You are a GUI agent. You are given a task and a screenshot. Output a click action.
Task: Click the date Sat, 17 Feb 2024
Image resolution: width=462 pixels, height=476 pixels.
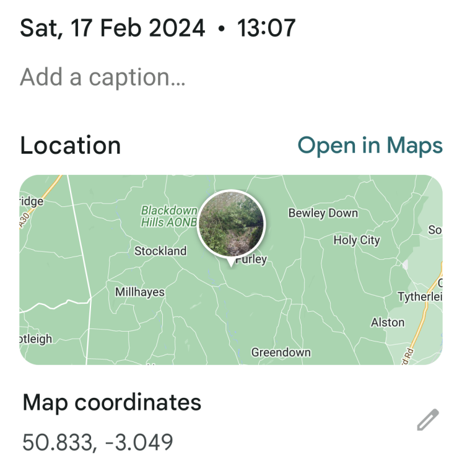112,28
